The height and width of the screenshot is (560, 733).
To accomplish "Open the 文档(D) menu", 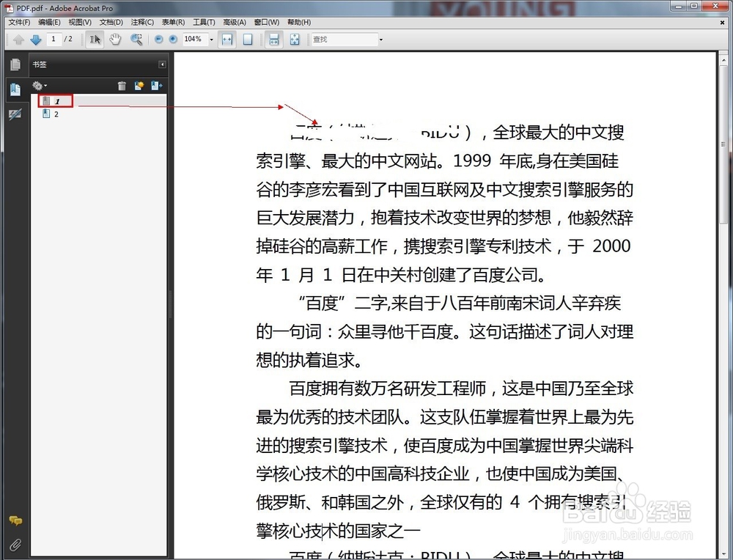I will (111, 22).
